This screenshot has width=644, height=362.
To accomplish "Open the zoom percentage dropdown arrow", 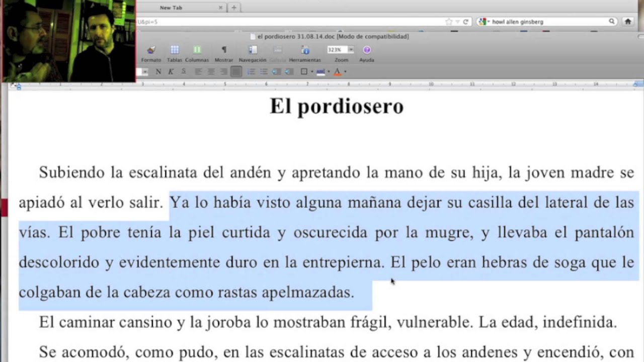I will 351,50.
